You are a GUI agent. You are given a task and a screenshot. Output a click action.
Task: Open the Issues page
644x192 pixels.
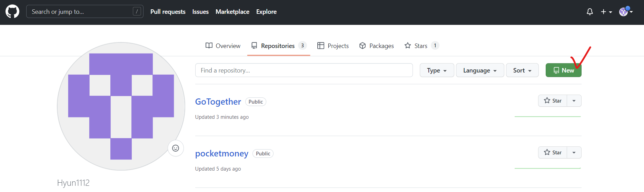tap(200, 12)
